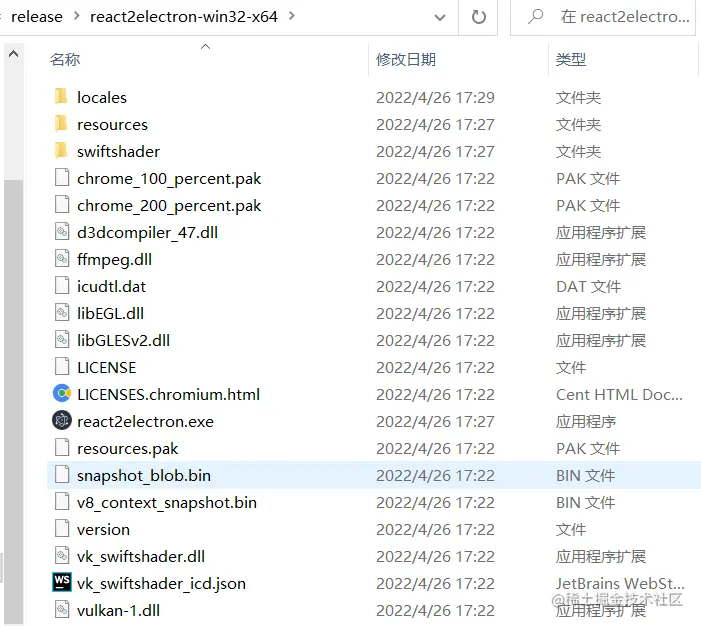Viewport: 701px width, 626px height.
Task: Click the WebStorm icon of vk_swiftshader_icd.json
Action: tap(62, 582)
